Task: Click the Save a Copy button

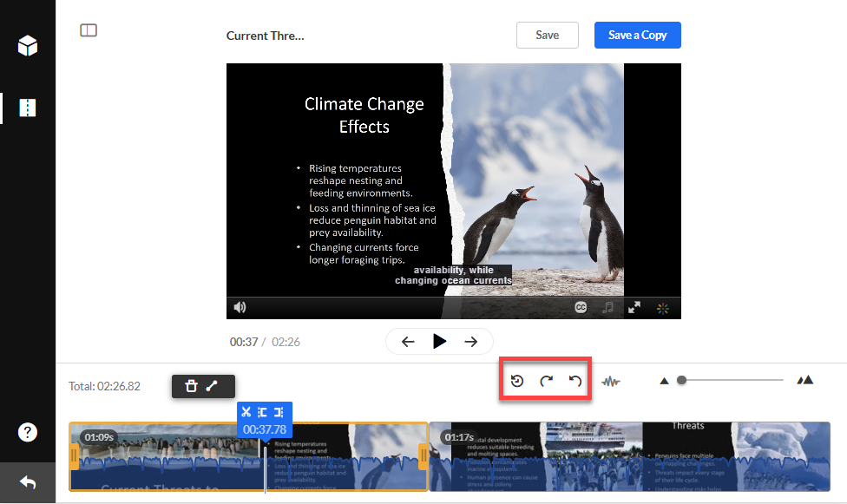Action: [637, 35]
